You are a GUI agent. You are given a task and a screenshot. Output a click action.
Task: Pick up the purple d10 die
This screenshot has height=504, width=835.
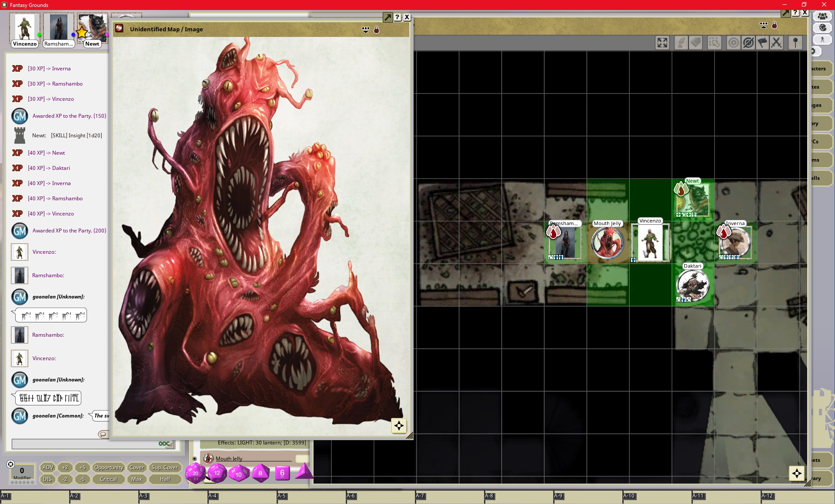[239, 473]
